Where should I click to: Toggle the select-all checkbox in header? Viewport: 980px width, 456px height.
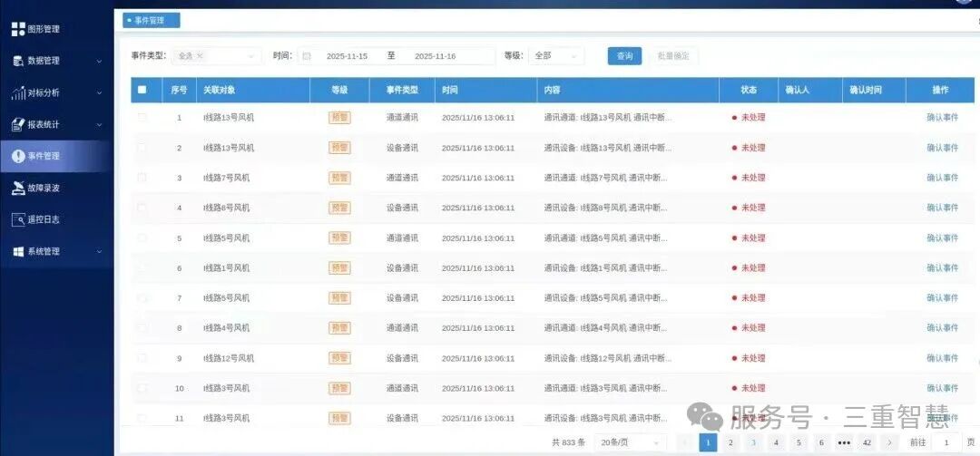[x=142, y=90]
